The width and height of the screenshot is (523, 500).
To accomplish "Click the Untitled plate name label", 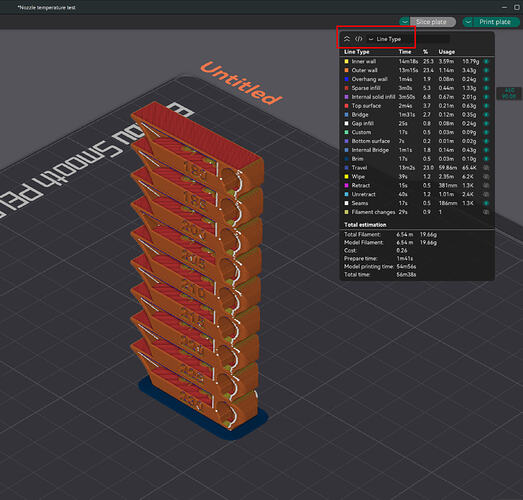I will click(x=241, y=83).
